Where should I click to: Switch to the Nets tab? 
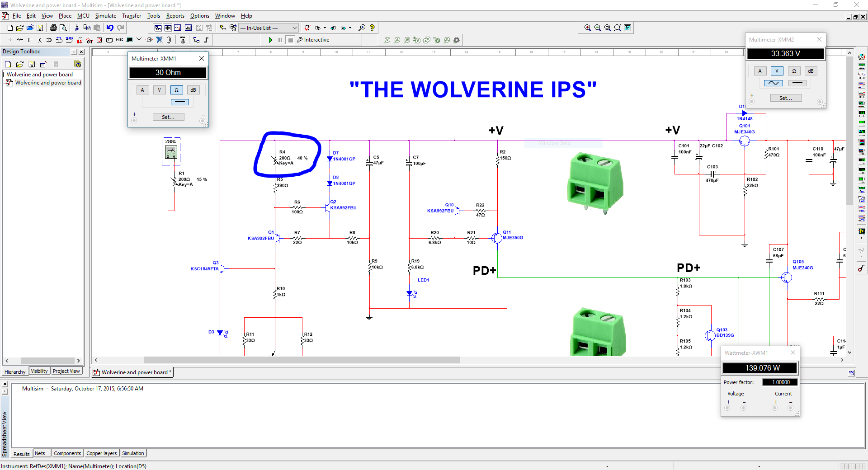[40, 453]
